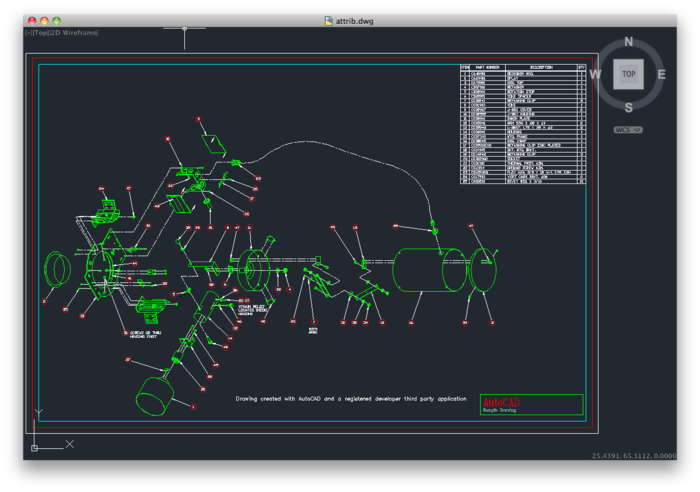Select the large cylinder at bottom left
Viewport: 700px width, 492px height.
point(153,394)
